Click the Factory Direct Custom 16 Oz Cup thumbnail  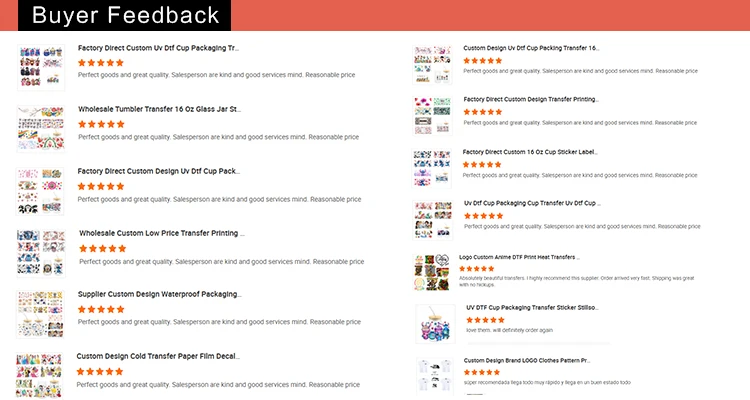(433, 168)
